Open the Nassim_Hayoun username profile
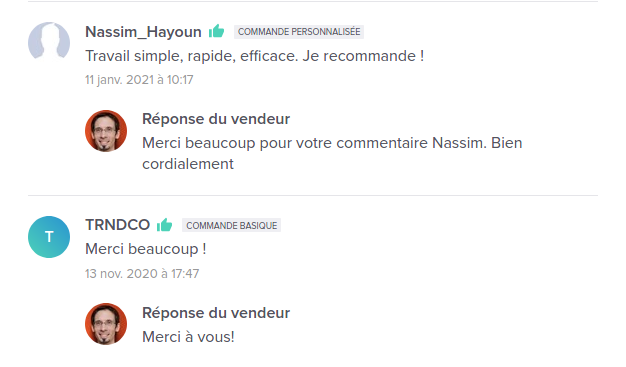Viewport: 626px width, 367px height. pos(143,32)
